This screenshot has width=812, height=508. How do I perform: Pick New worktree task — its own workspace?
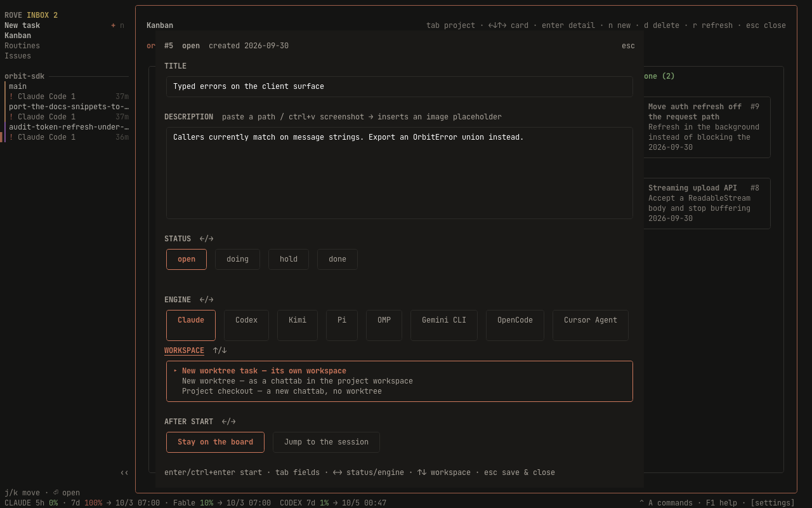(x=400, y=371)
